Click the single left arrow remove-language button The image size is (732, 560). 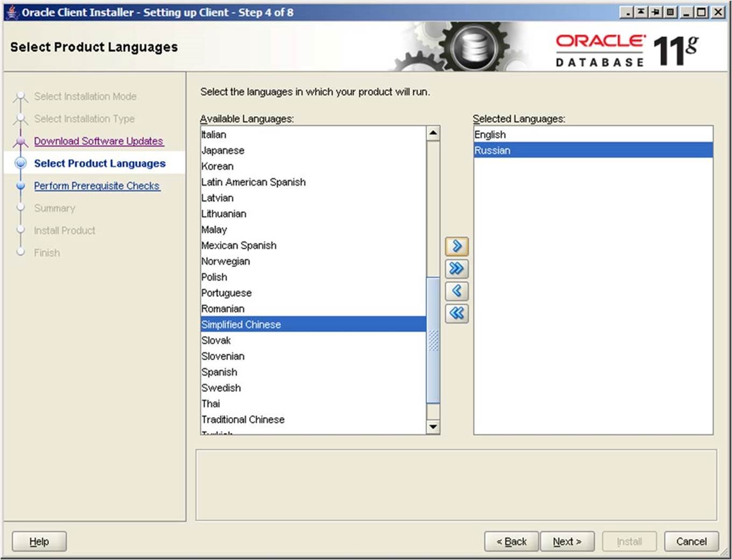[x=456, y=291]
